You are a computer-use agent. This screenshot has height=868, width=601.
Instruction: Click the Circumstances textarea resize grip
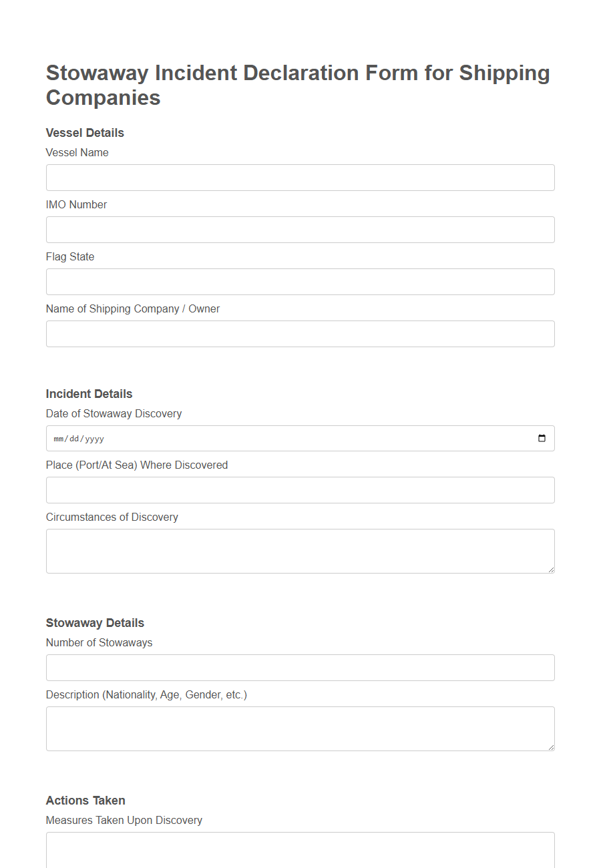tap(552, 570)
